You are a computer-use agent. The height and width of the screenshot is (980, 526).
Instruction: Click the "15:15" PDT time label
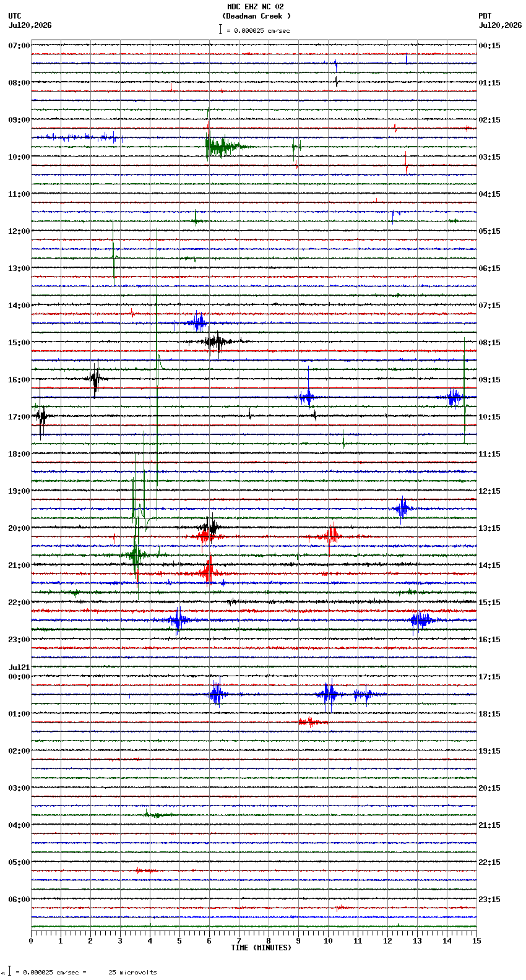489,603
